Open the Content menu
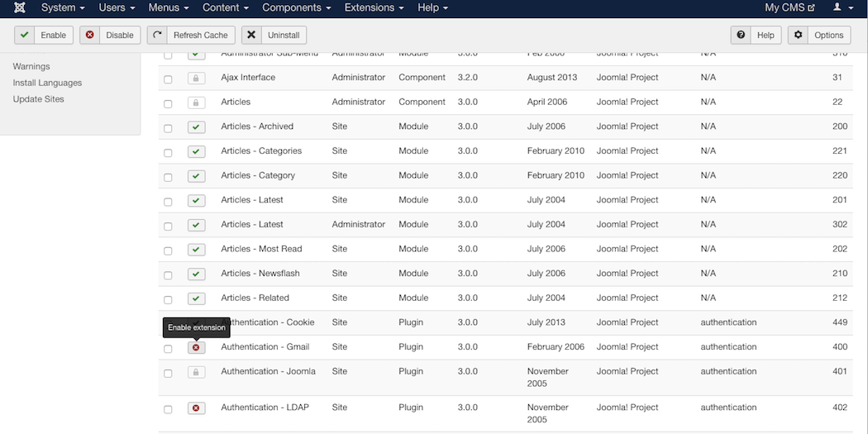Screen dimensions: 868x434 coord(226,7)
